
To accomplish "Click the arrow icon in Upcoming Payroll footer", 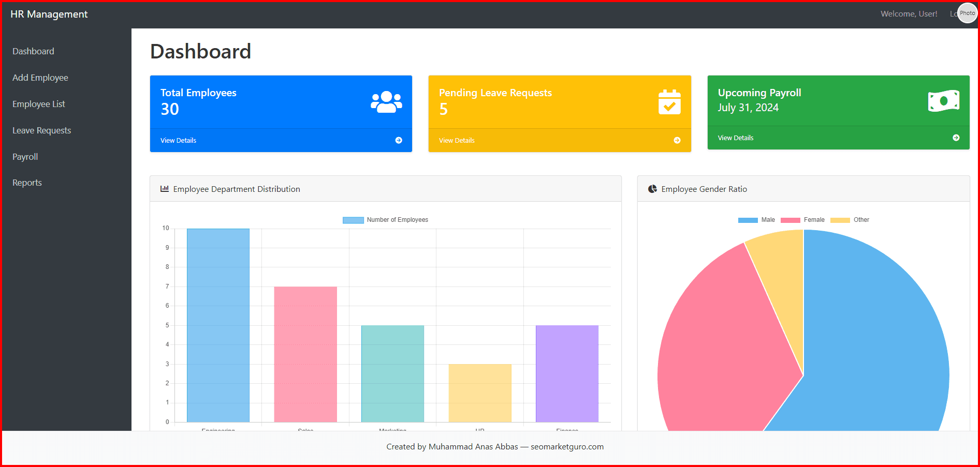I will (956, 138).
